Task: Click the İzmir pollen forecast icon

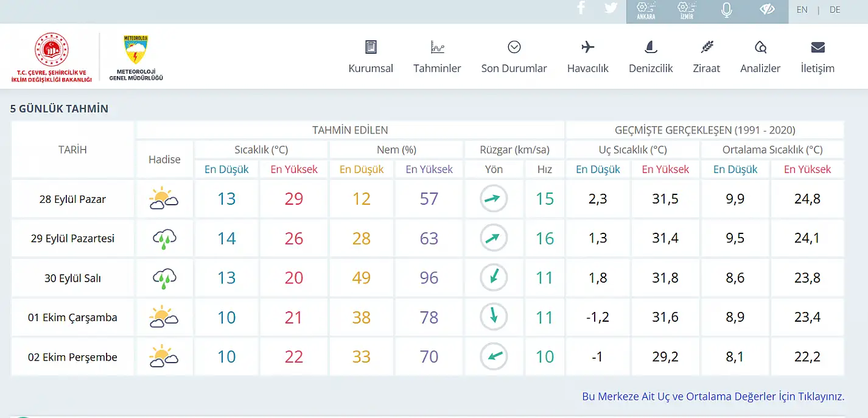Action: 686,10
